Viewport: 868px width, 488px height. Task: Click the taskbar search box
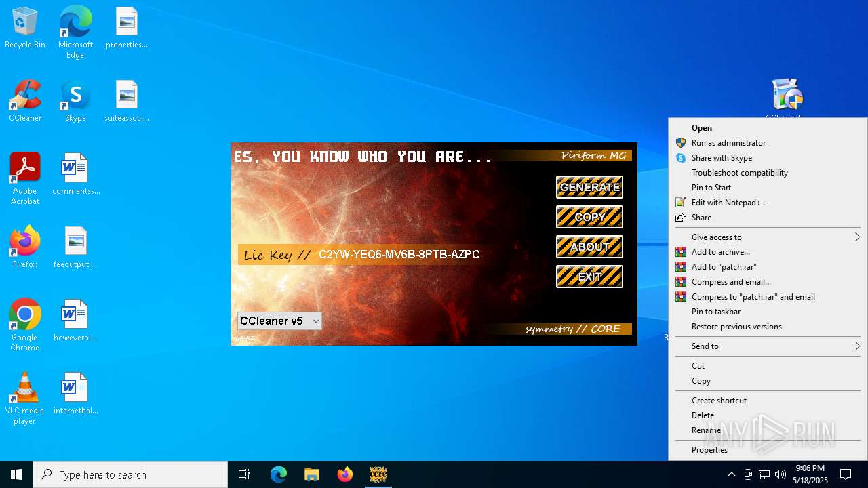130,474
